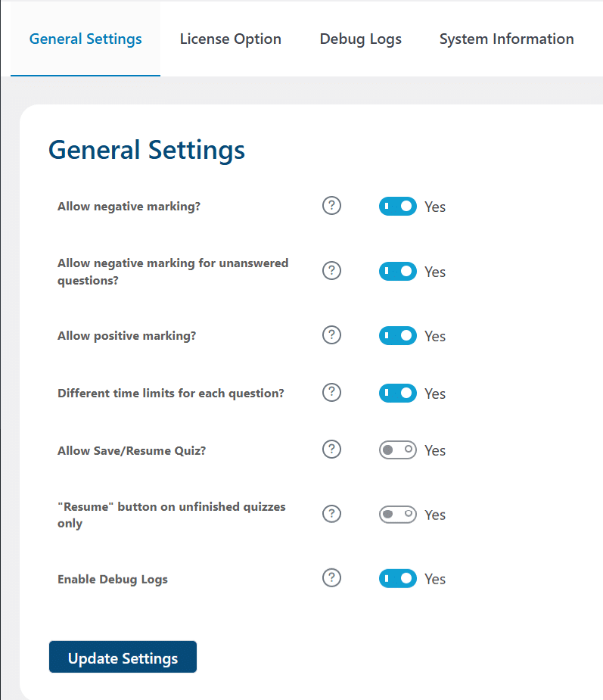Switch off Different time limits per question

point(398,394)
